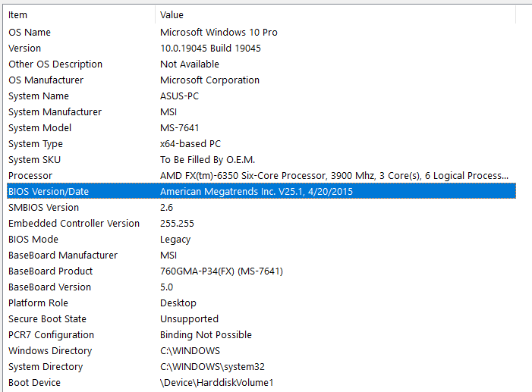The image size is (532, 392).
Task: Click the 760GMA-P34(FX) (MS-7641) value
Action: [x=222, y=271]
